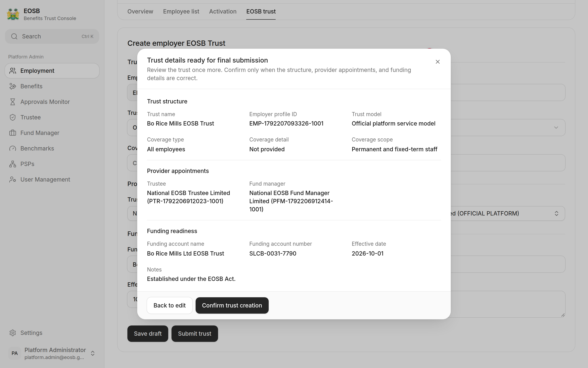
Task: Click the Fund Manager briefcase icon
Action: [13, 133]
